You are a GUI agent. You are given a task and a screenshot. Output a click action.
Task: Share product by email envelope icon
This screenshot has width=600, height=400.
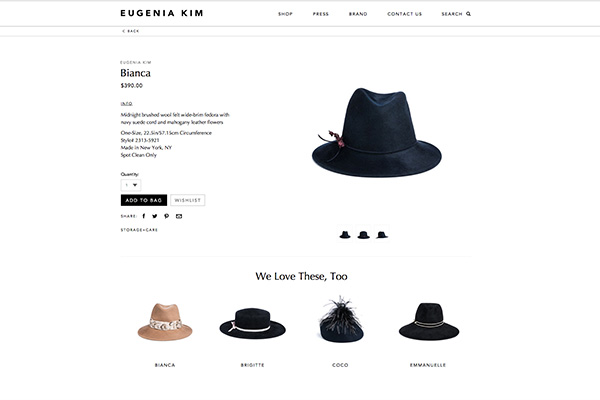(x=179, y=216)
